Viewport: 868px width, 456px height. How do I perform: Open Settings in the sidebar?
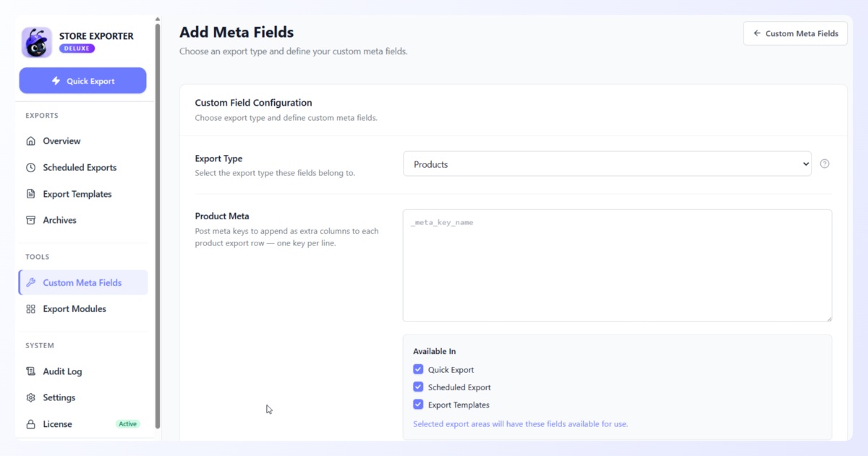(83, 397)
